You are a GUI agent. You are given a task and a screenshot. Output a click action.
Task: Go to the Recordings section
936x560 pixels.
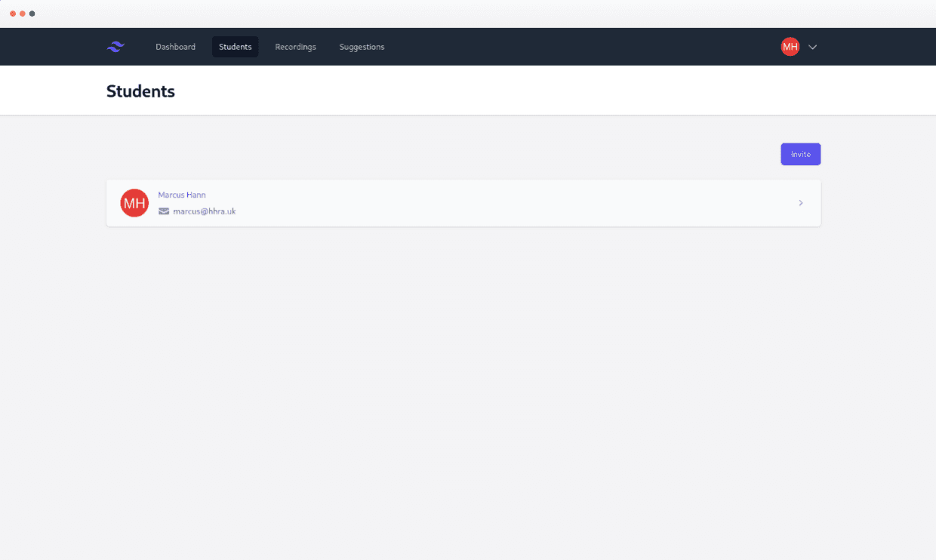295,47
